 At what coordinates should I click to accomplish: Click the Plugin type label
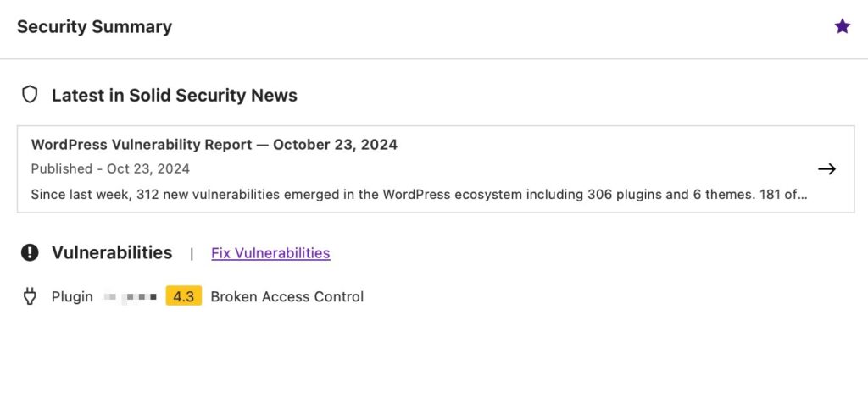point(72,296)
